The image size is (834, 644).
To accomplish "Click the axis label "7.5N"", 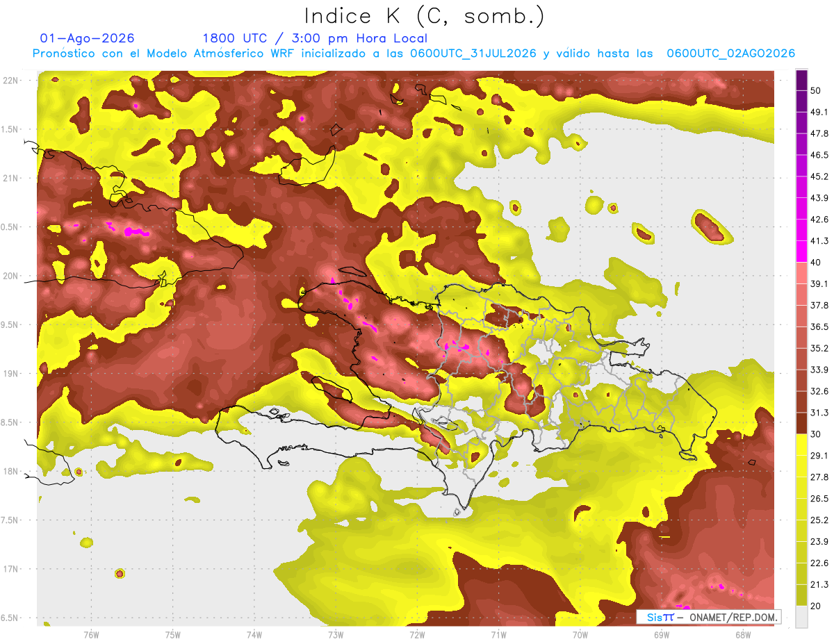I will pos(10,520).
